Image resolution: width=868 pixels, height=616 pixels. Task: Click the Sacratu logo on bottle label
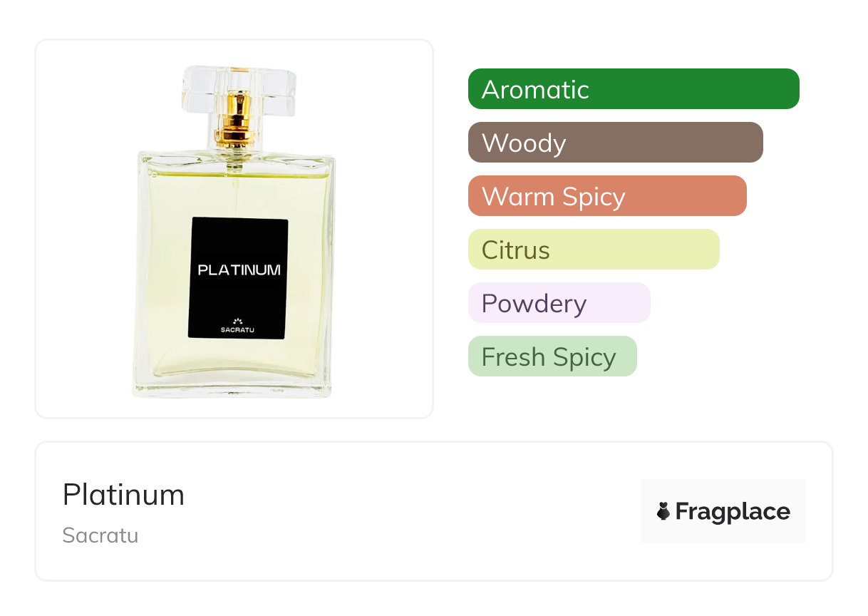238,325
